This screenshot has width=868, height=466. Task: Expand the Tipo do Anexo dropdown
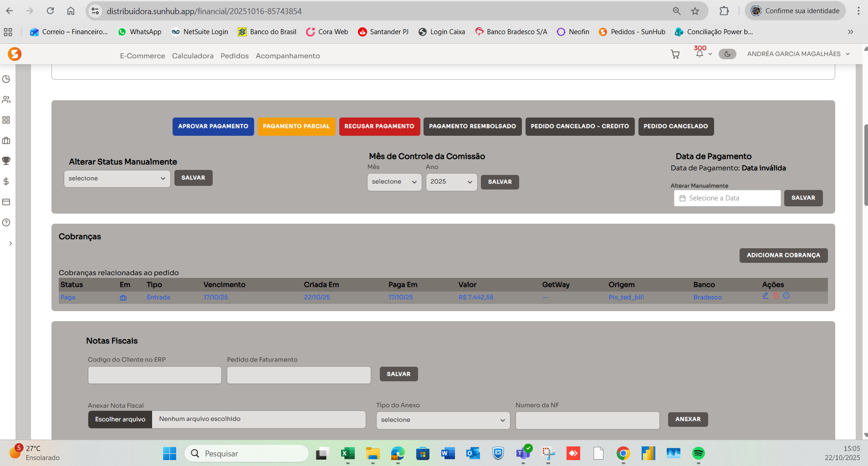coord(443,420)
